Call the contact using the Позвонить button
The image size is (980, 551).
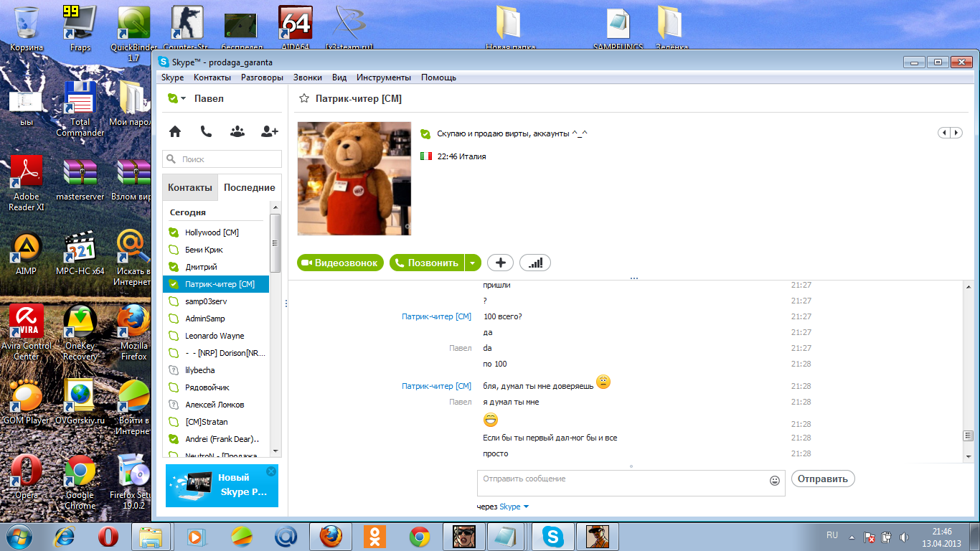427,263
